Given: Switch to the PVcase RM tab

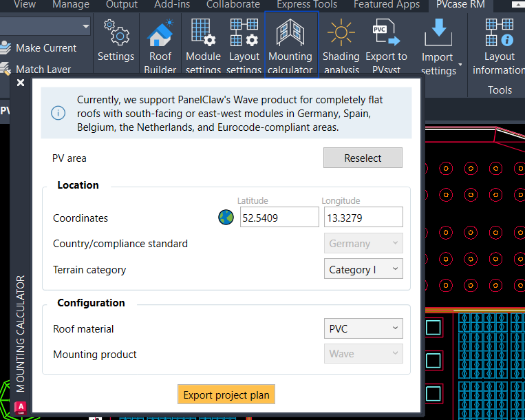Looking at the screenshot, I should point(460,5).
